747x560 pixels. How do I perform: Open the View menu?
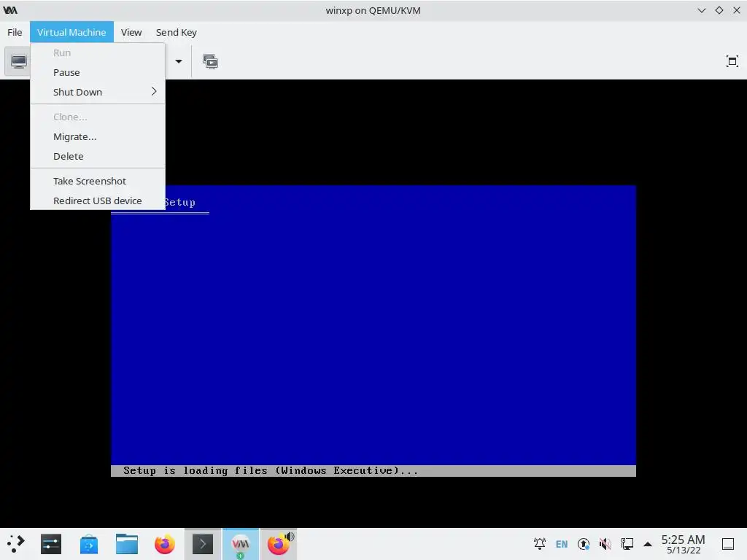tap(131, 32)
